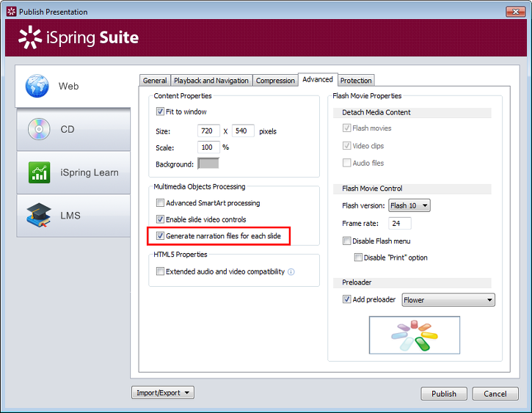Viewport: 532px width, 413px height.
Task: Select the iSpring Learn destination label
Action: pyautogui.click(x=90, y=172)
